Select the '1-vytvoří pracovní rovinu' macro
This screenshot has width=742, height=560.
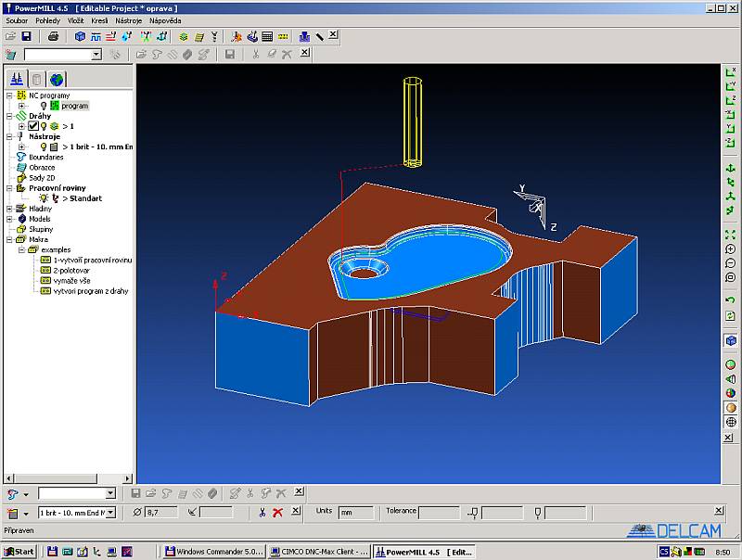[x=93, y=261]
